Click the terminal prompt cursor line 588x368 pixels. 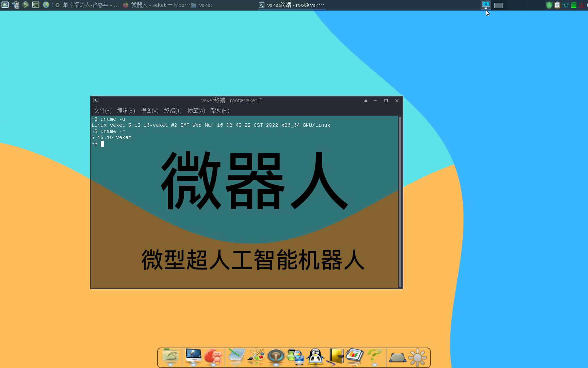[x=98, y=143]
